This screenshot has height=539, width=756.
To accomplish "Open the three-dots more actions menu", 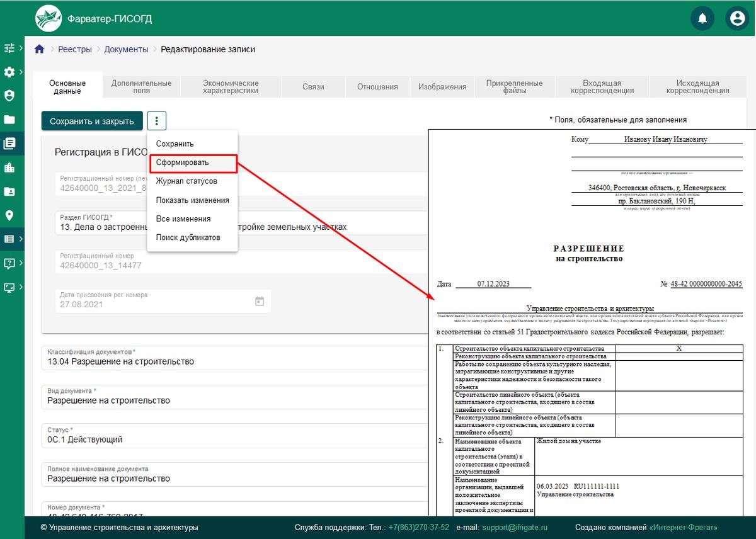I will click(x=157, y=121).
